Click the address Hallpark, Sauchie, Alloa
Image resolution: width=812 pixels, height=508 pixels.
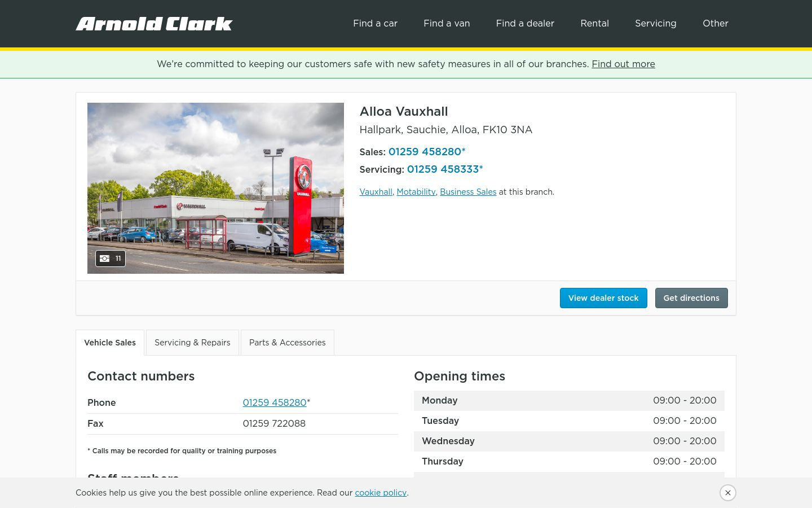point(445,129)
